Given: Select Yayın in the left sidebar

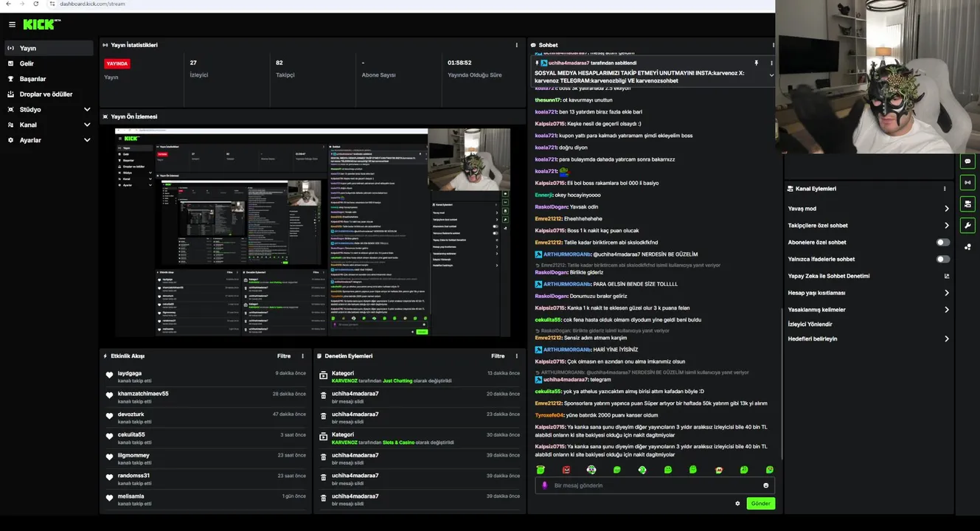Looking at the screenshot, I should point(49,48).
